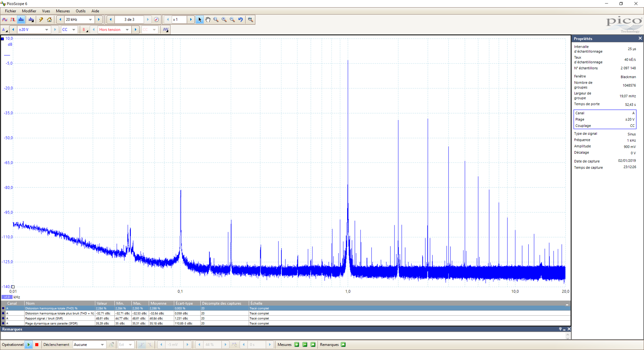Image resolution: width=644 pixels, height=350 pixels.
Task: Click in the Remarques notes field
Action: click(x=283, y=336)
